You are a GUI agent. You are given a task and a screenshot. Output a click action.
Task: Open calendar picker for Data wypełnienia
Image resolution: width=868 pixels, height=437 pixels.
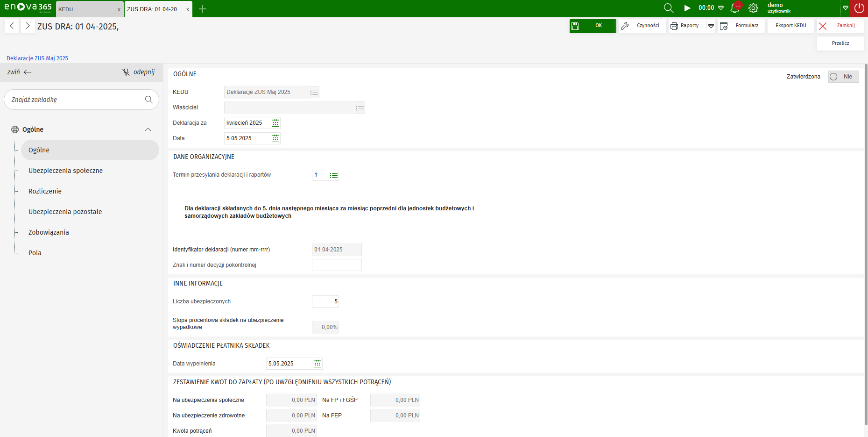click(318, 364)
